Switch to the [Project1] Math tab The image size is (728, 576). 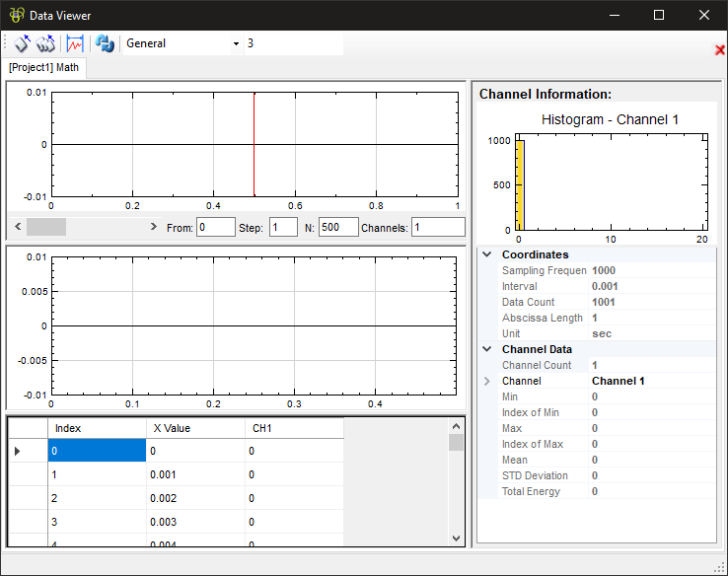tap(43, 68)
